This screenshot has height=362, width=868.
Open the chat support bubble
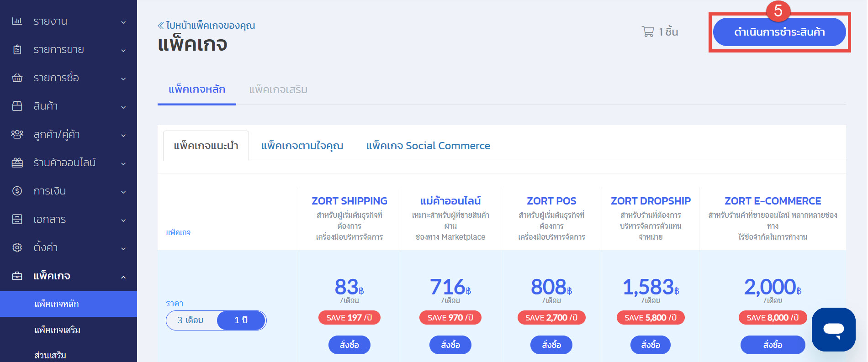coord(833,330)
